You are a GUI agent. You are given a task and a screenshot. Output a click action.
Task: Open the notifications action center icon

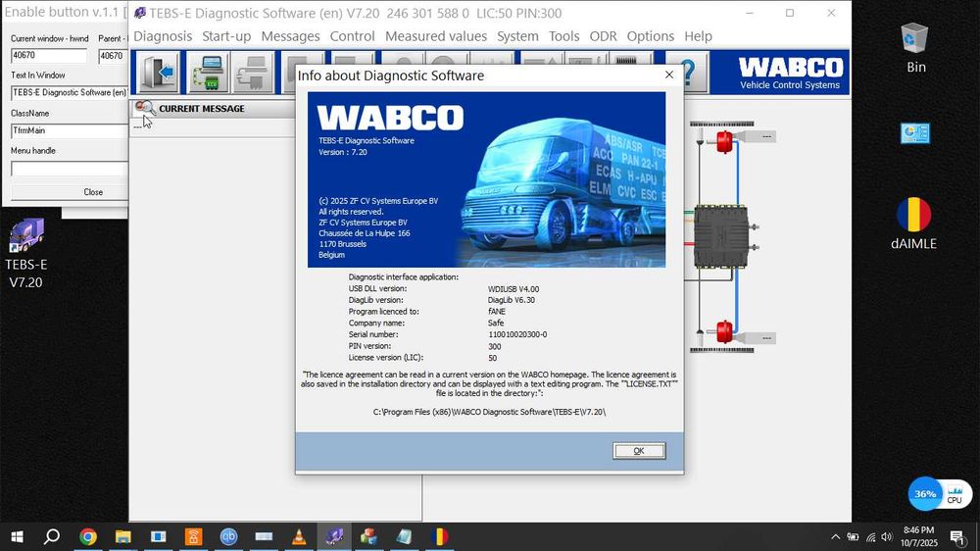[956, 536]
